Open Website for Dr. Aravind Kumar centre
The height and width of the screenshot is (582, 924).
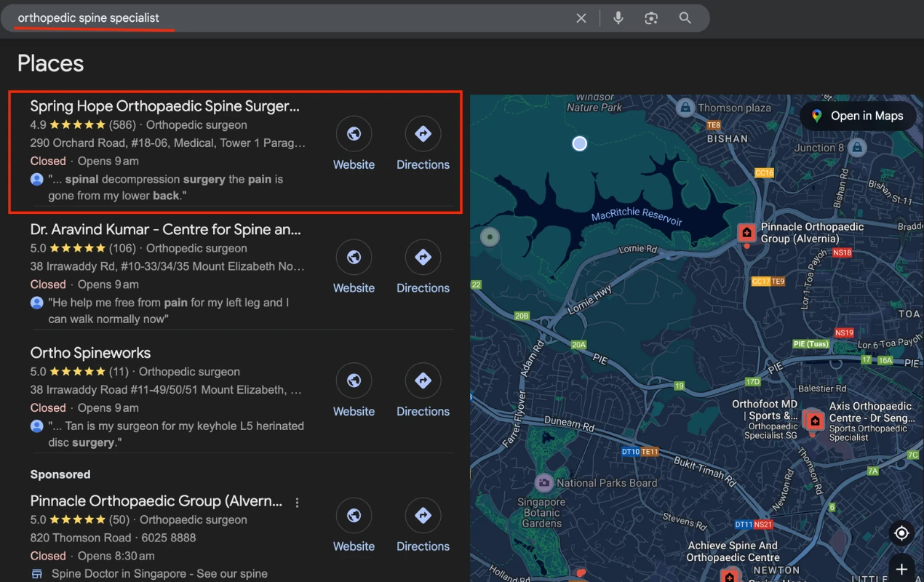click(x=354, y=268)
